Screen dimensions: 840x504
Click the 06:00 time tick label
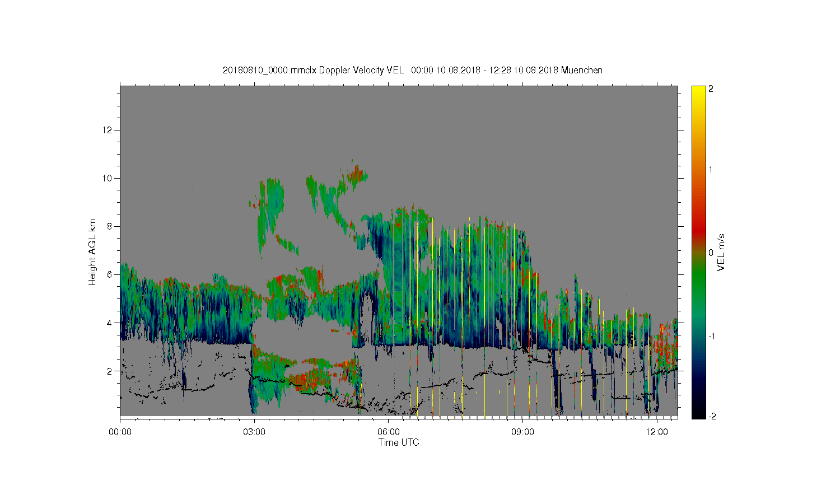click(x=389, y=432)
